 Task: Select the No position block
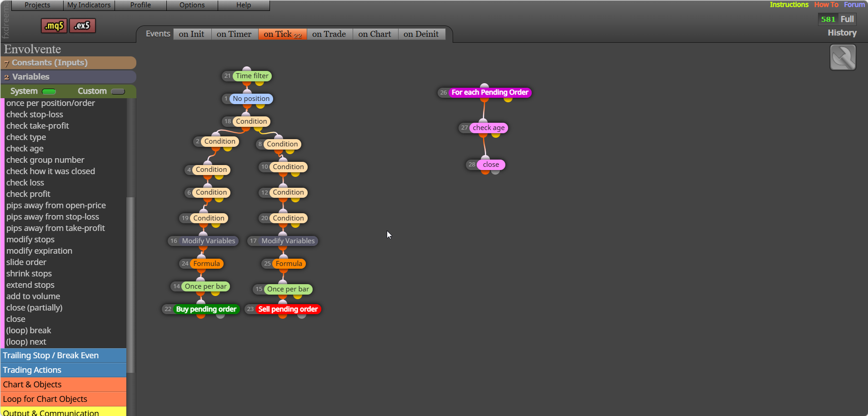point(251,99)
